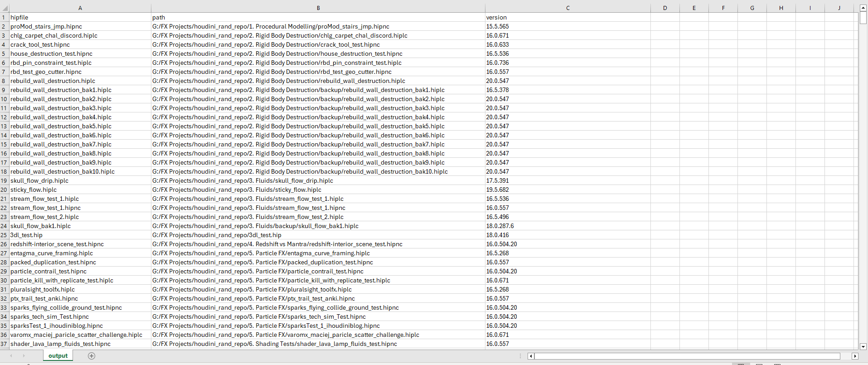
Task: Click the 'hipfile' header cell
Action: 80,17
